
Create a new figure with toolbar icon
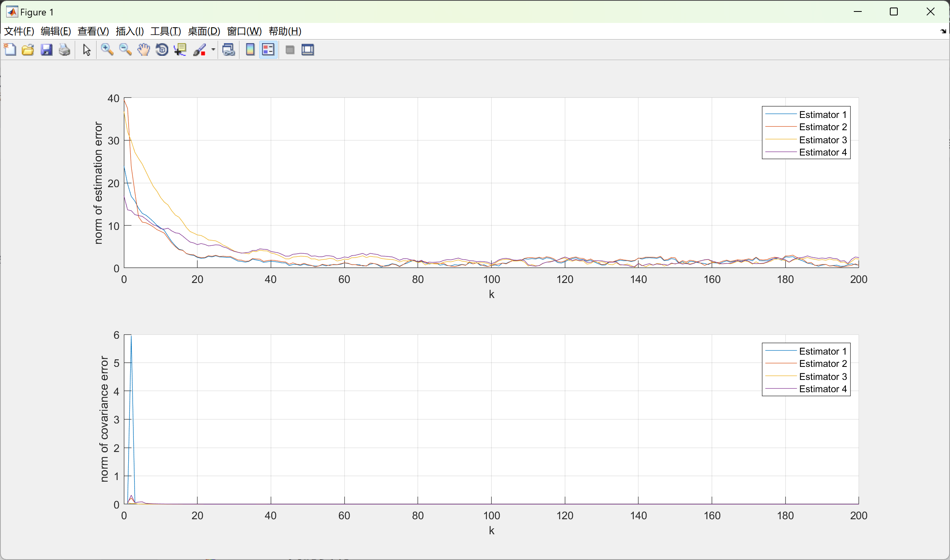click(10, 50)
